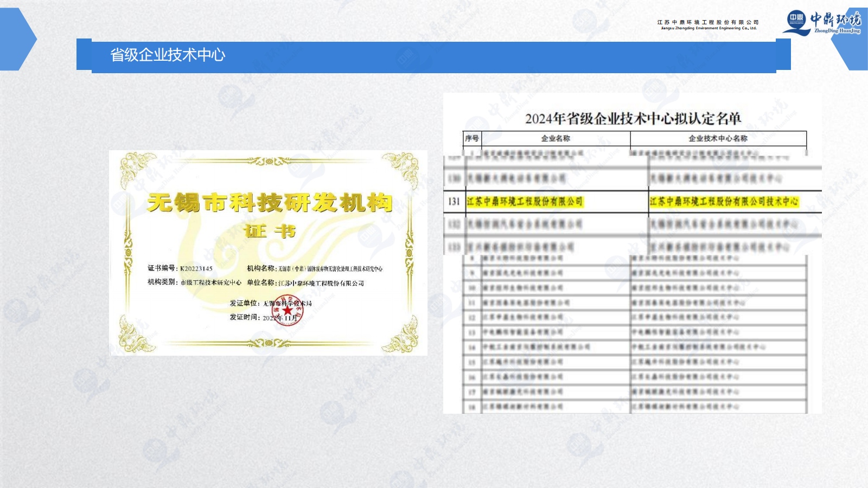868x488 pixels.
Task: Click the highlighted 技术中心 name in row 131
Action: pyautogui.click(x=724, y=202)
